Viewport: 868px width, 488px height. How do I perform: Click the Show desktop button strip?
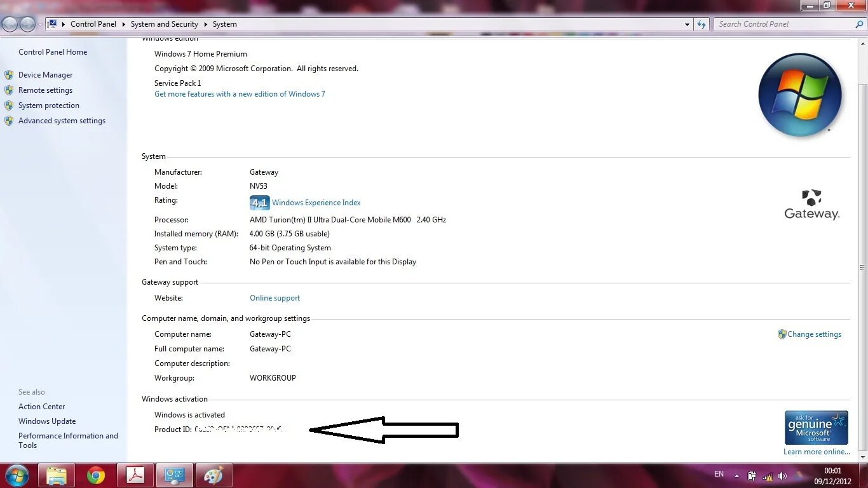tap(863, 476)
